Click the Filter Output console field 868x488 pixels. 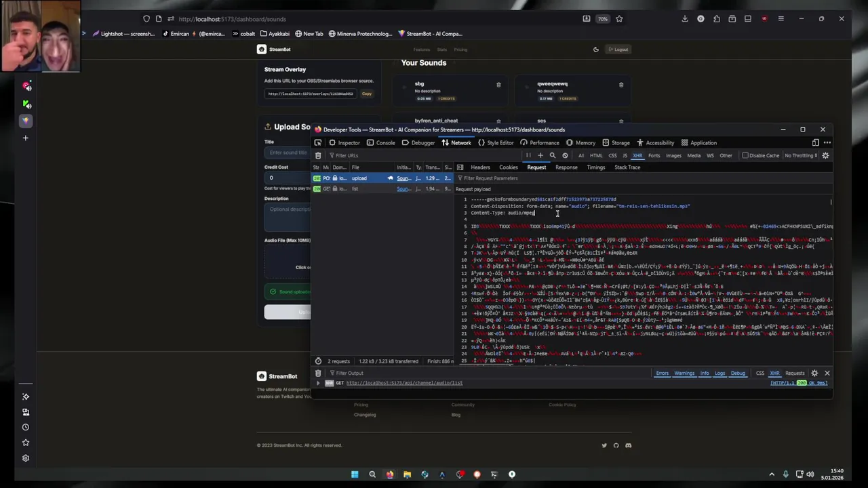point(488,373)
